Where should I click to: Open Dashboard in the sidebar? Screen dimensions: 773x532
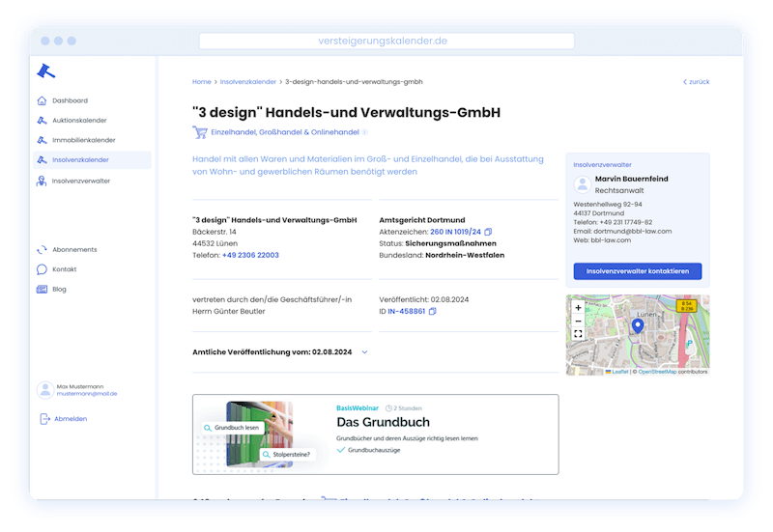pyautogui.click(x=70, y=100)
